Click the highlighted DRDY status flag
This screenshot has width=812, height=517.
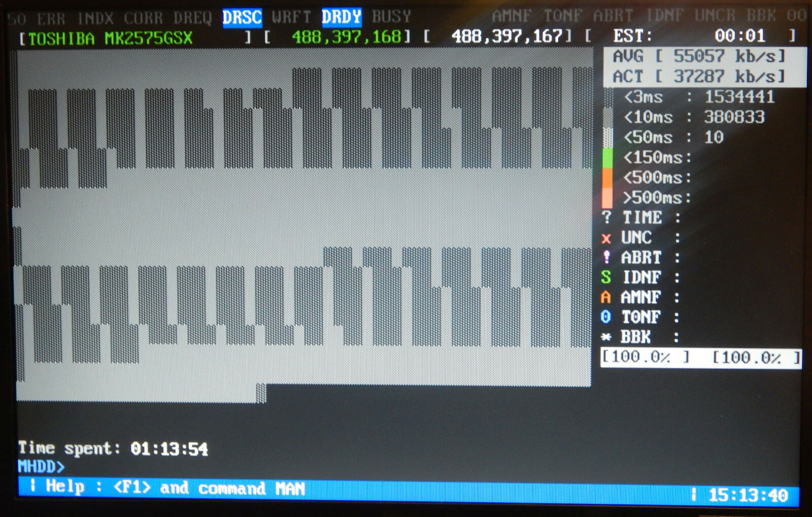click(x=342, y=17)
